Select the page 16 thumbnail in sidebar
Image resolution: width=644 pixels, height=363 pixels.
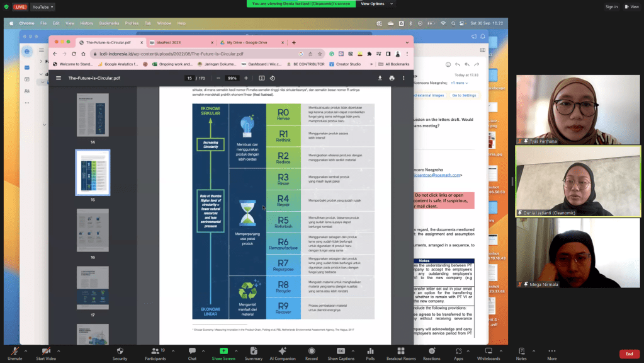tap(93, 230)
